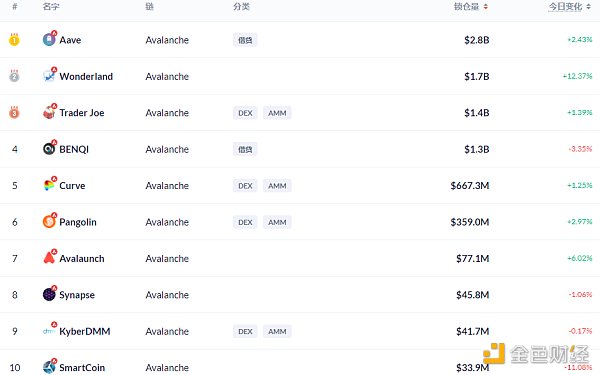
Task: Click the BENQI logo icon
Action: [x=49, y=148]
